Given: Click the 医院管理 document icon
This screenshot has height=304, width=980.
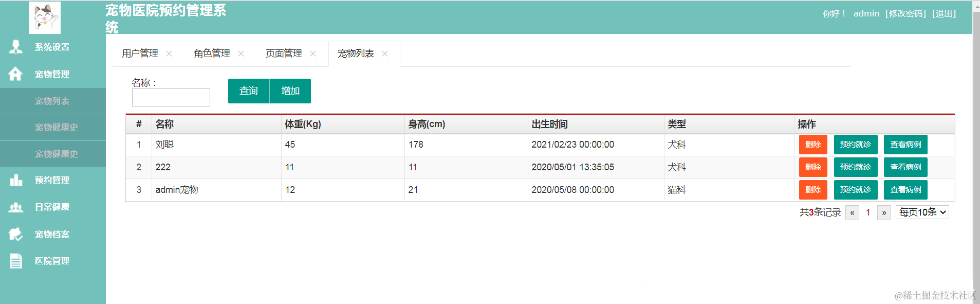Looking at the screenshot, I should 16,261.
